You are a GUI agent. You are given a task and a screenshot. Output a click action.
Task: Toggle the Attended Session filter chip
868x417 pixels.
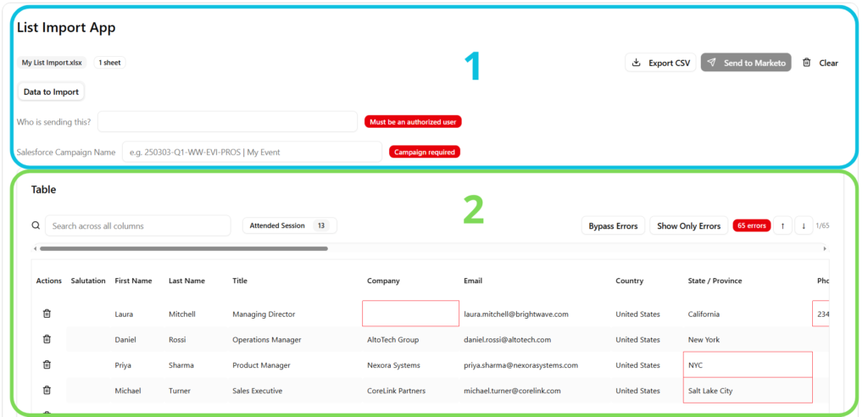289,226
